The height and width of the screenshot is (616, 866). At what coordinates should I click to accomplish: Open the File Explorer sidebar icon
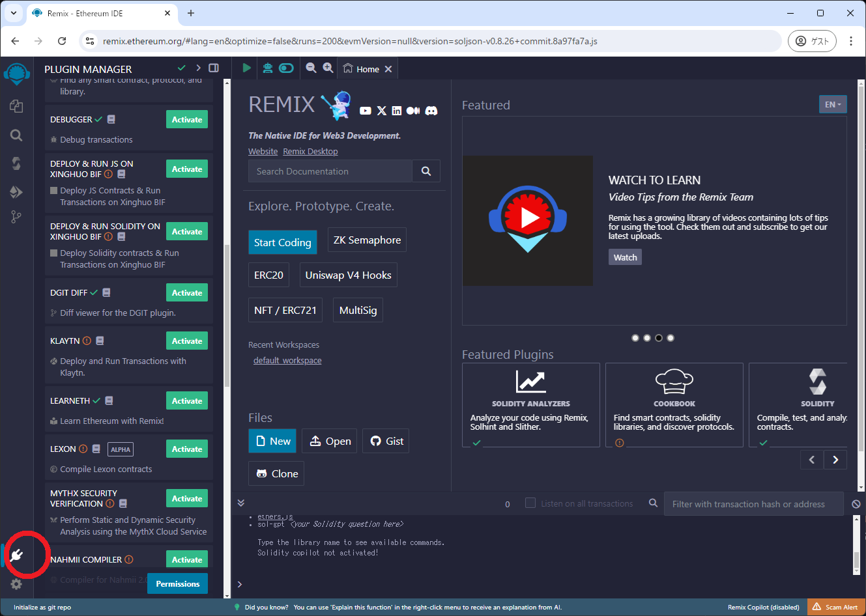(16, 106)
